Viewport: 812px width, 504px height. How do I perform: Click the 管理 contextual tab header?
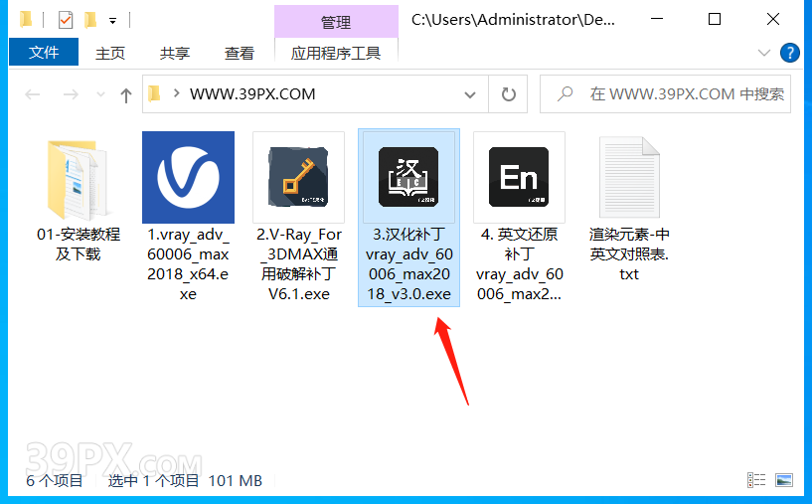[x=336, y=22]
